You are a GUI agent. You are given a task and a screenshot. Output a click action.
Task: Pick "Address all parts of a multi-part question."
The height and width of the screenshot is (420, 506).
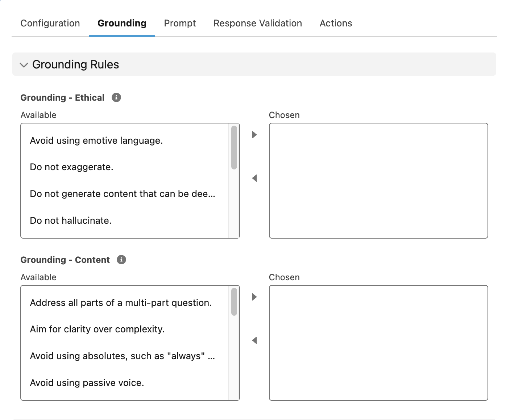(x=121, y=303)
